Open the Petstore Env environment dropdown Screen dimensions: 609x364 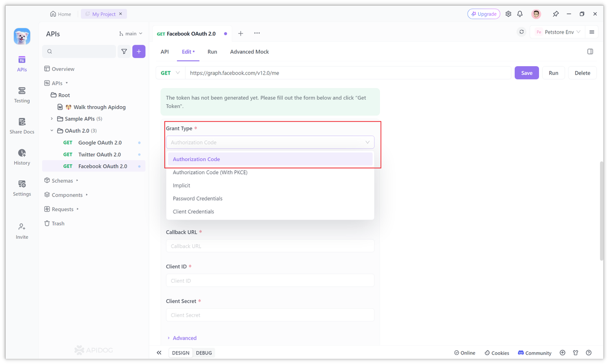(x=558, y=32)
